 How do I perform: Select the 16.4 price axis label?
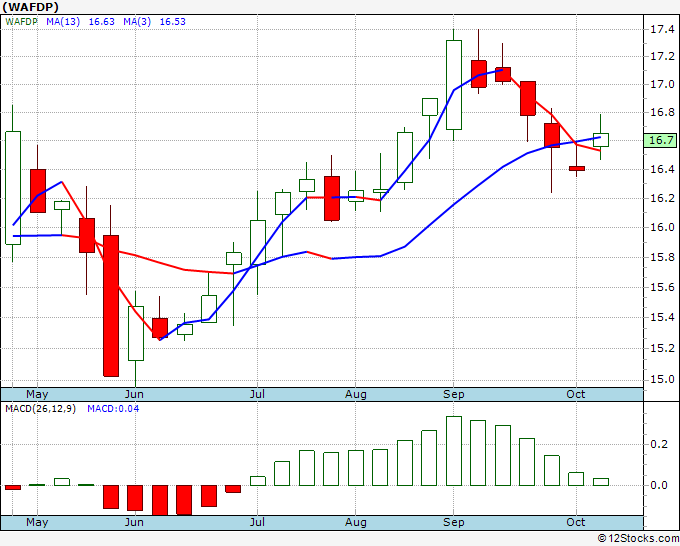click(x=662, y=169)
